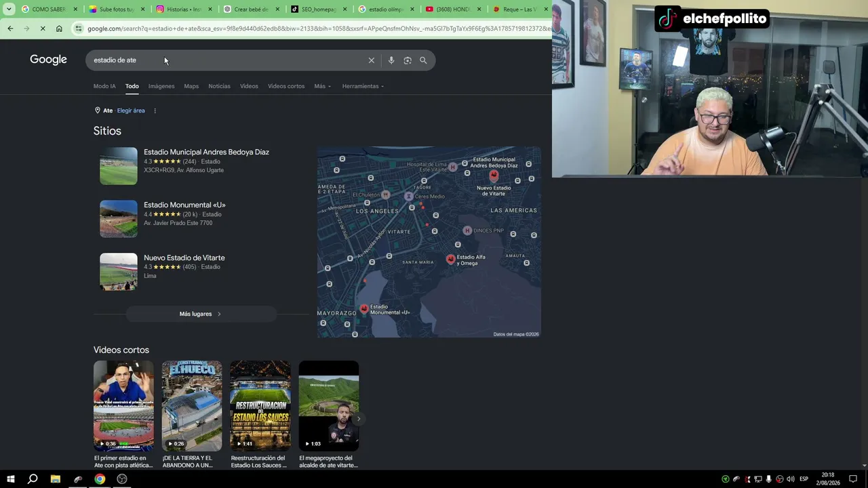Open Windows taskbar search
Image resolution: width=868 pixels, height=488 pixels.
(x=33, y=479)
